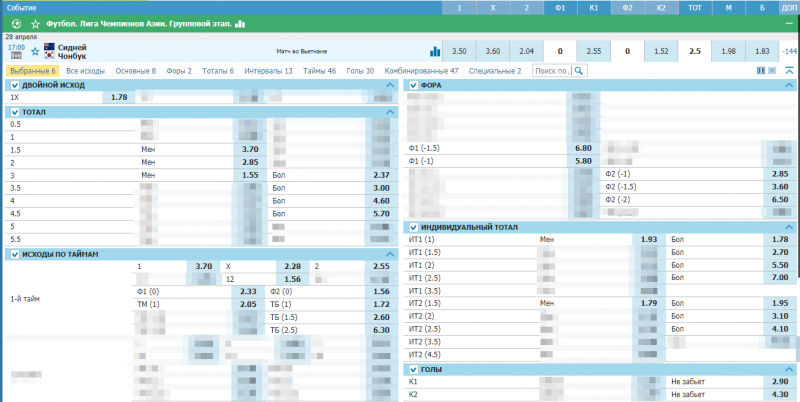Click the star icon beside the league title
Viewport: 800px width, 402px height.
click(36, 22)
